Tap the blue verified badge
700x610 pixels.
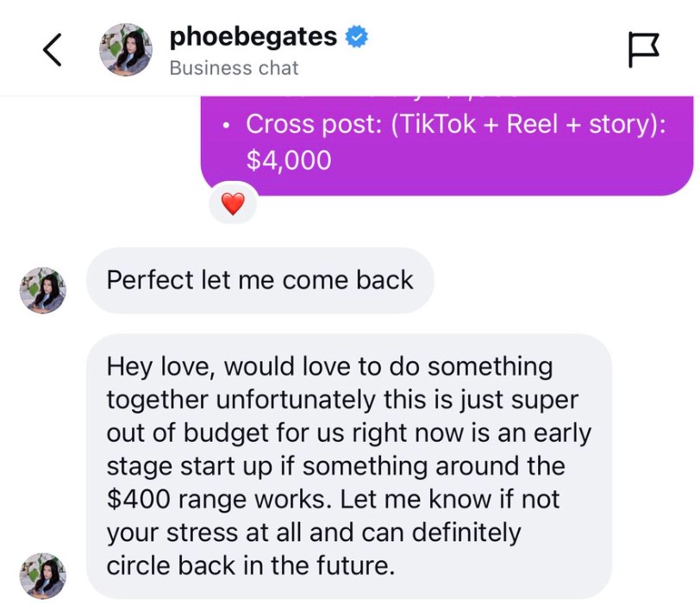coord(357,37)
